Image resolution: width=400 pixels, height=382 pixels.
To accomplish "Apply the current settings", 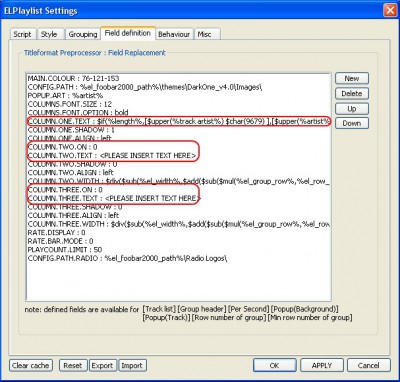I will (322, 365).
